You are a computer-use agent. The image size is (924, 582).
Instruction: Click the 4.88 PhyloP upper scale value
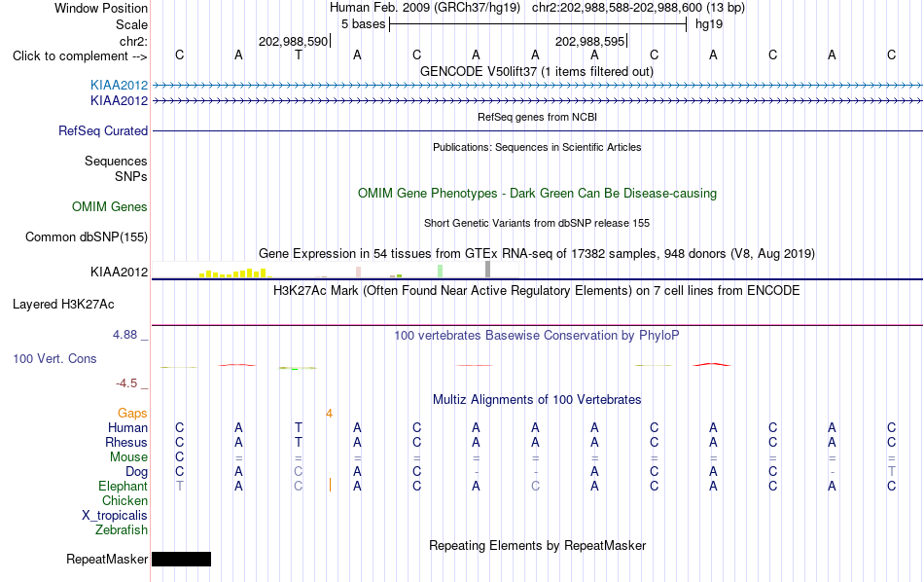click(x=124, y=335)
